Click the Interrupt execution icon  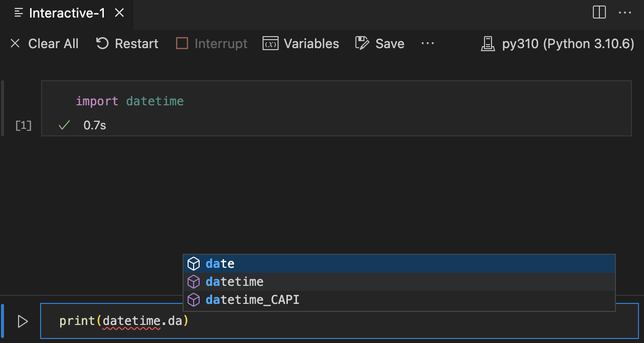181,44
